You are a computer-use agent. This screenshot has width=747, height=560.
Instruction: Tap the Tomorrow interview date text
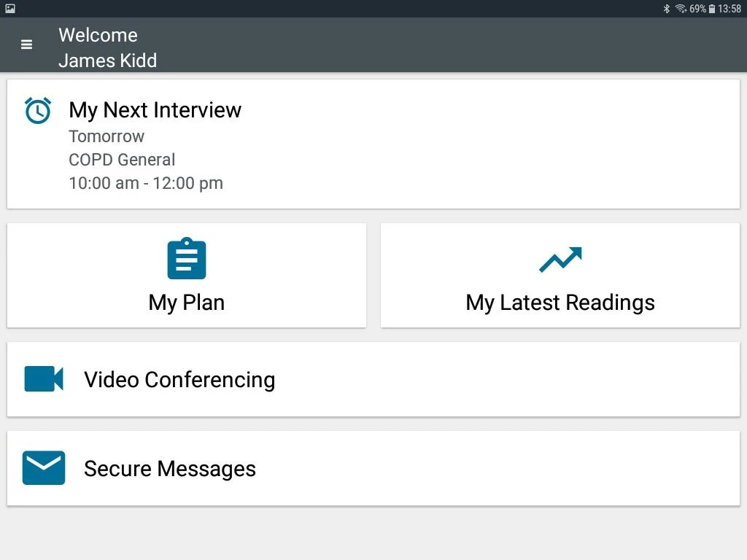pos(107,136)
